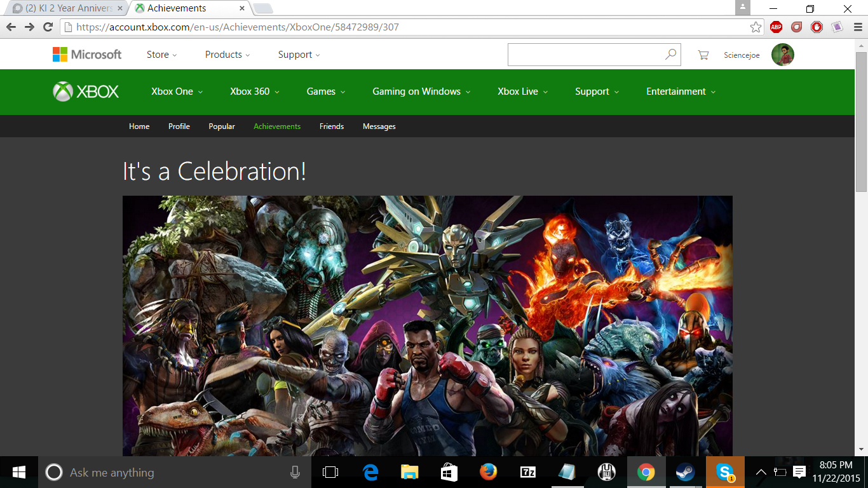Click the Cortana Ask me anything box
The image size is (868, 488).
(175, 472)
